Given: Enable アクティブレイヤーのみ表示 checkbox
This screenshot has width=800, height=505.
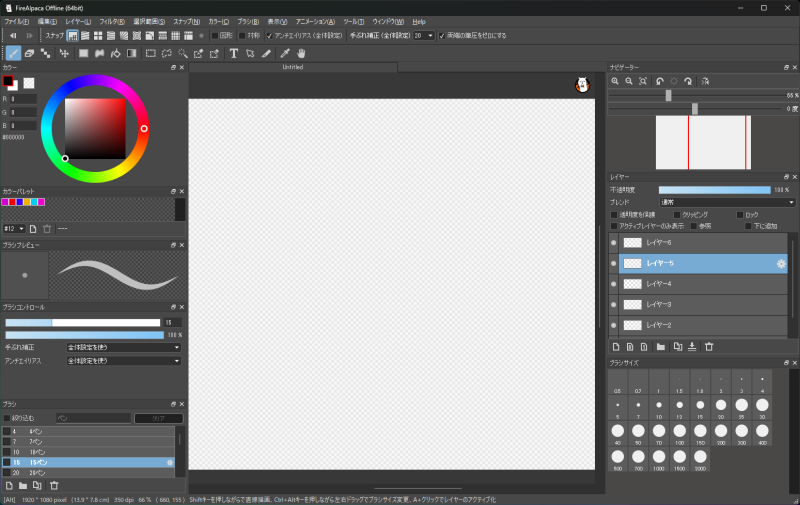Looking at the screenshot, I should [x=614, y=226].
